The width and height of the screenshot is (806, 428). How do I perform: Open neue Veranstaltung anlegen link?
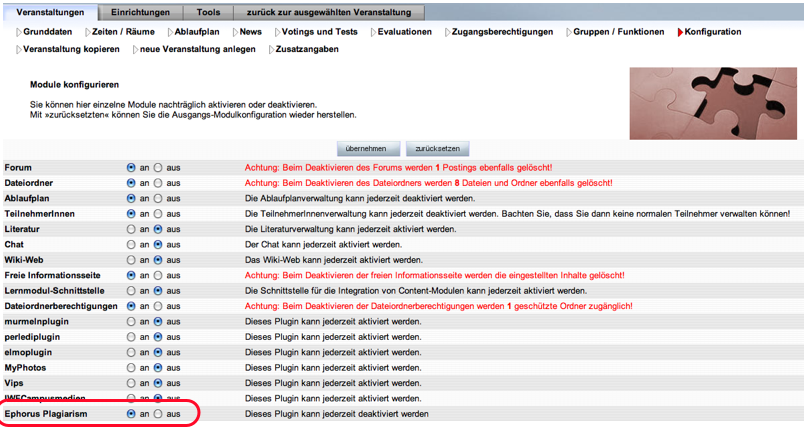[x=197, y=49]
